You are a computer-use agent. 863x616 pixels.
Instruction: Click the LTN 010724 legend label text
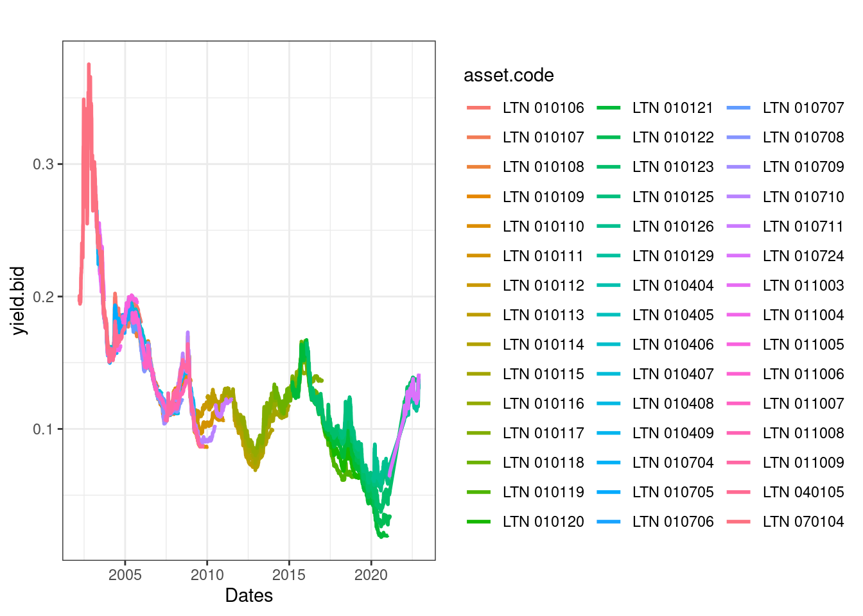point(803,256)
